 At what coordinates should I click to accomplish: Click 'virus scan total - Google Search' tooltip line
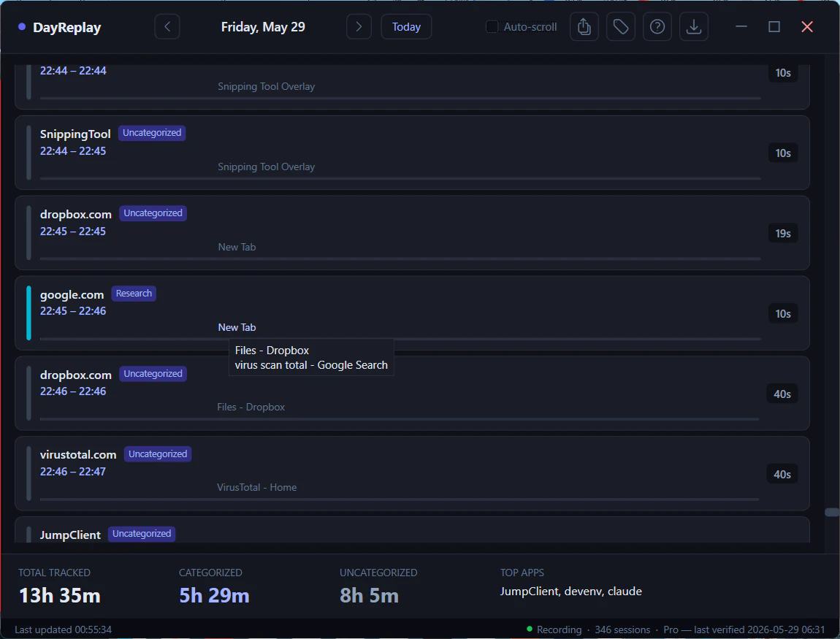[311, 365]
